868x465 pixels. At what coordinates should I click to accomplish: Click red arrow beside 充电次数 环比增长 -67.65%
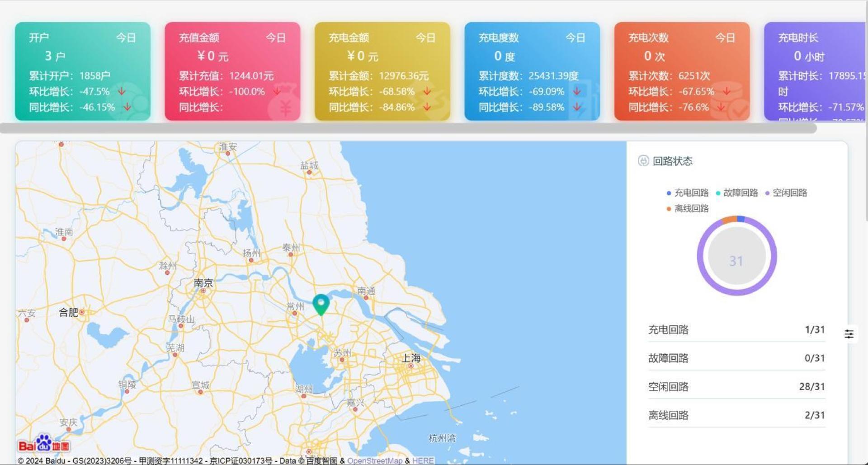click(x=726, y=91)
